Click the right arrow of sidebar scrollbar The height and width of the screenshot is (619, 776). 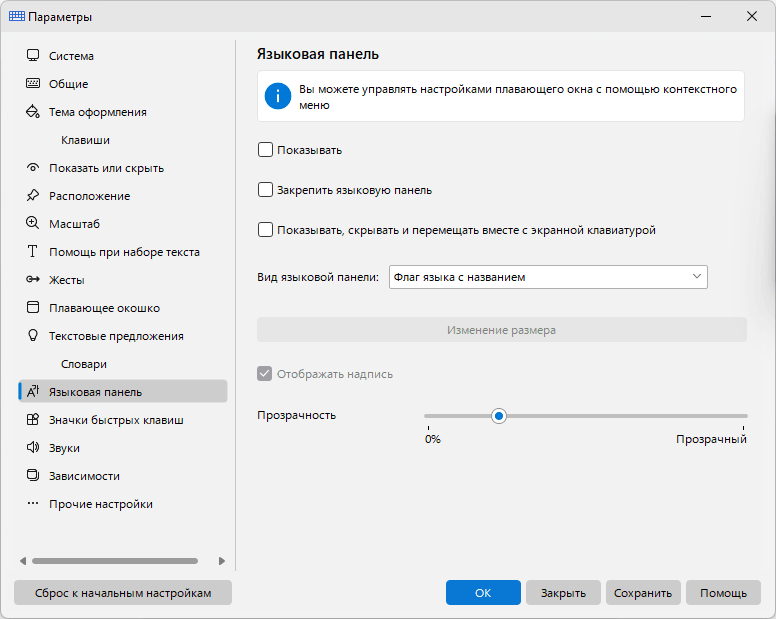pos(222,561)
